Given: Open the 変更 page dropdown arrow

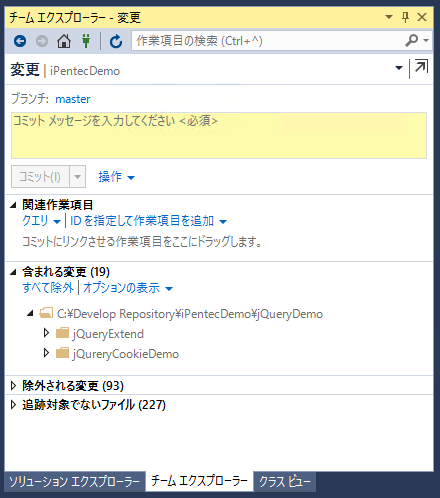Looking at the screenshot, I should click(x=399, y=68).
